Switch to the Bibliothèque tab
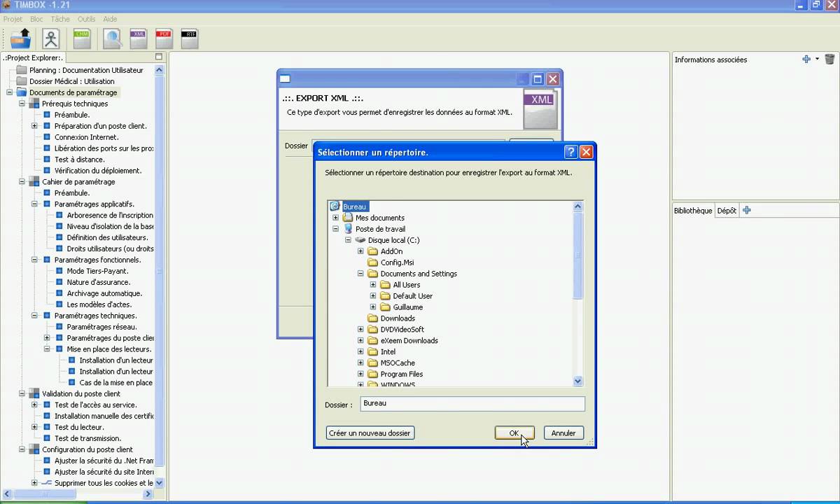 693,211
